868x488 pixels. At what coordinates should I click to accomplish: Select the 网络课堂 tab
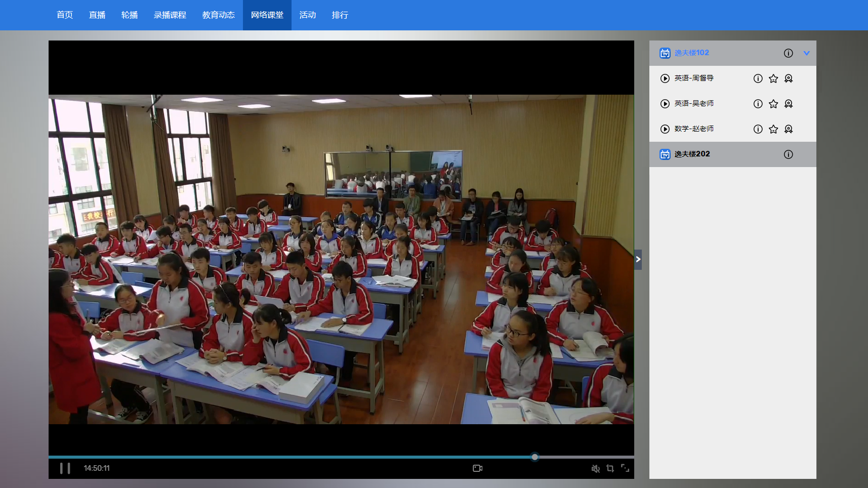pyautogui.click(x=267, y=15)
